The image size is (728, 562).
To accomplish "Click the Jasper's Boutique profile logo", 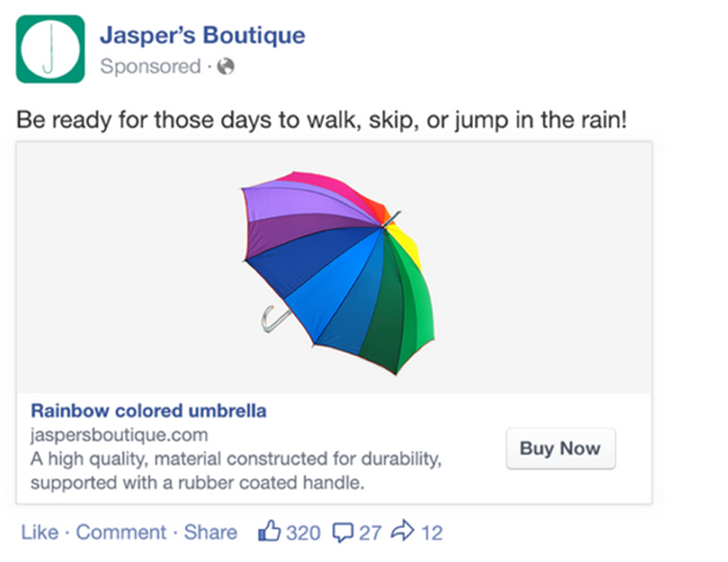I will point(50,48).
